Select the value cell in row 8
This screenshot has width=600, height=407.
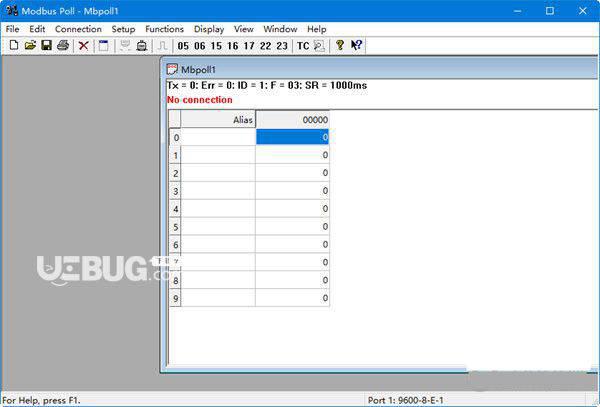pos(292,280)
